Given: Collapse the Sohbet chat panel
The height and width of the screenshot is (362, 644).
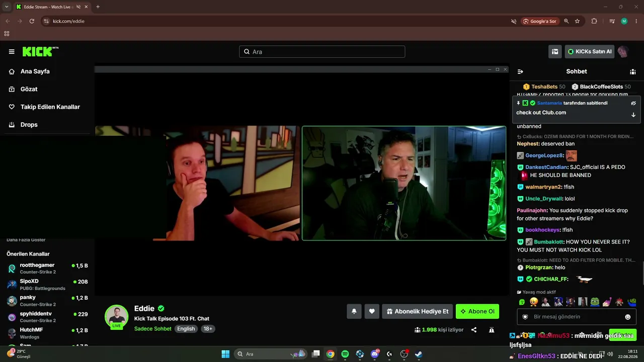Looking at the screenshot, I should [x=520, y=71].
